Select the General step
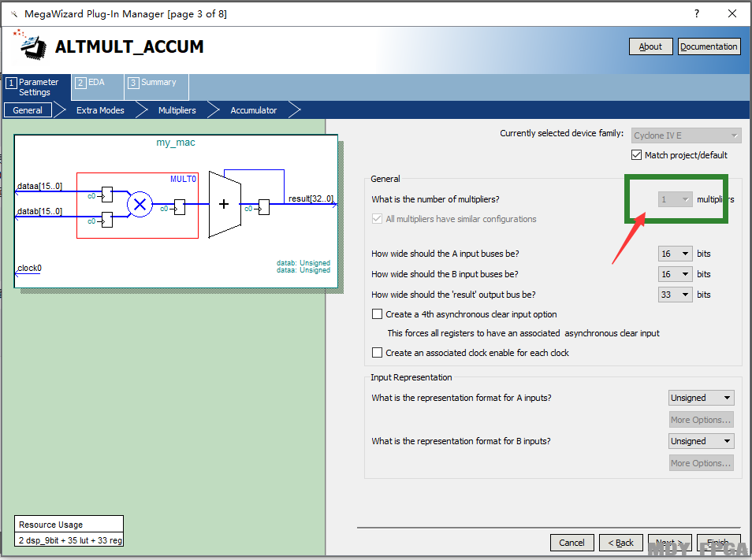Screen dimensions: 752x560 pos(28,110)
